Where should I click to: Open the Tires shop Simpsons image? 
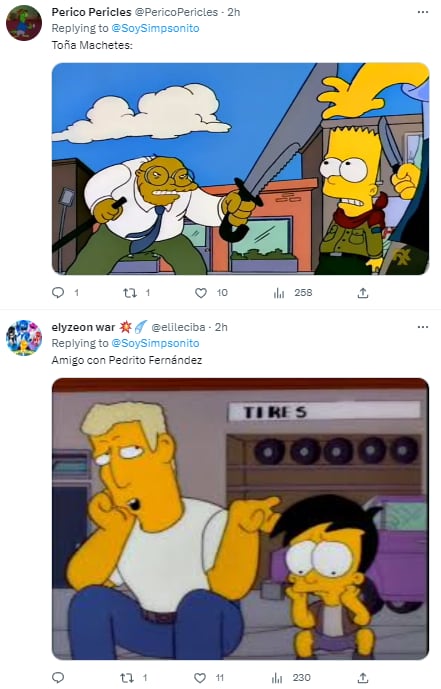pyautogui.click(x=240, y=519)
